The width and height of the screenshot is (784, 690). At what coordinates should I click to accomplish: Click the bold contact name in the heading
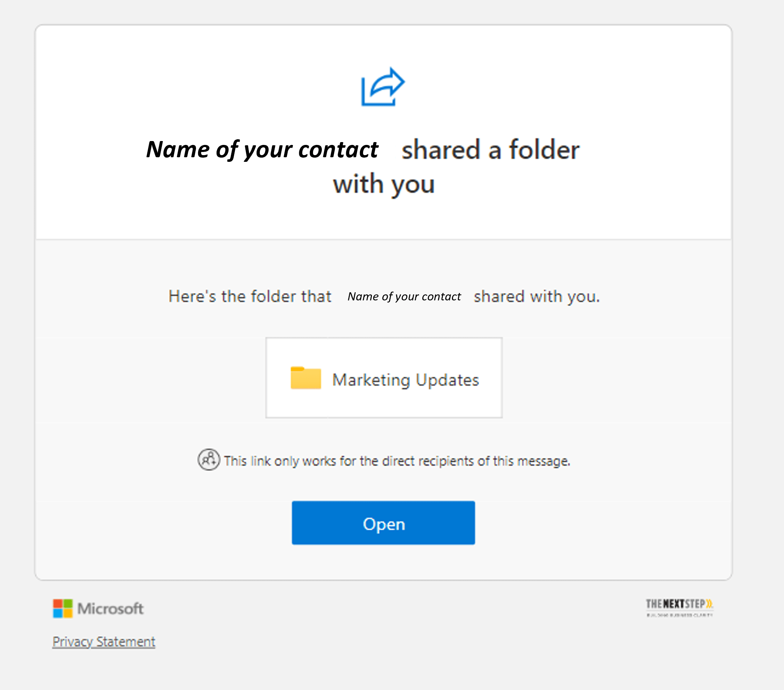pyautogui.click(x=262, y=149)
